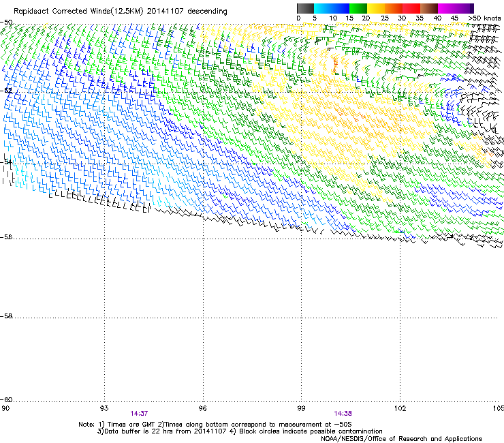Click the '99' longitude axis label
The image size is (504, 443).
(x=301, y=408)
